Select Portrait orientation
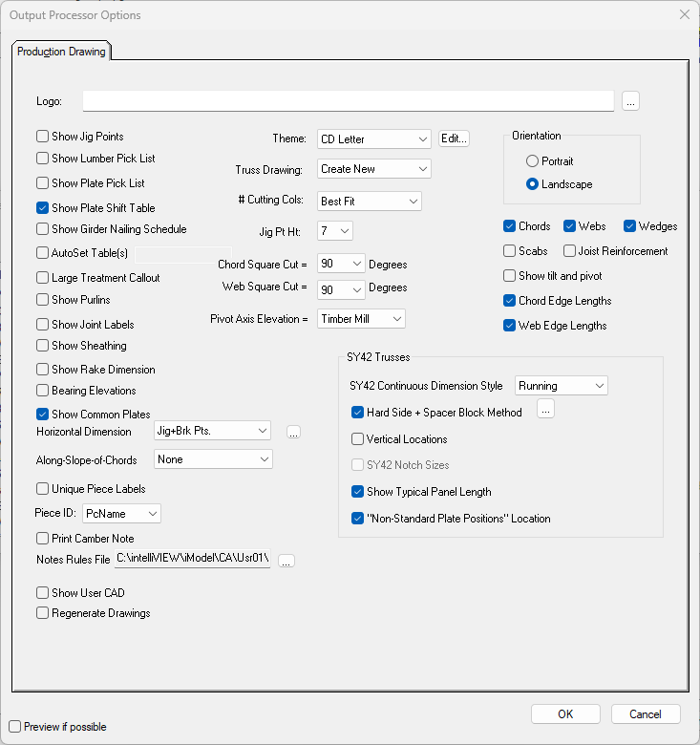The height and width of the screenshot is (745, 700). [532, 161]
